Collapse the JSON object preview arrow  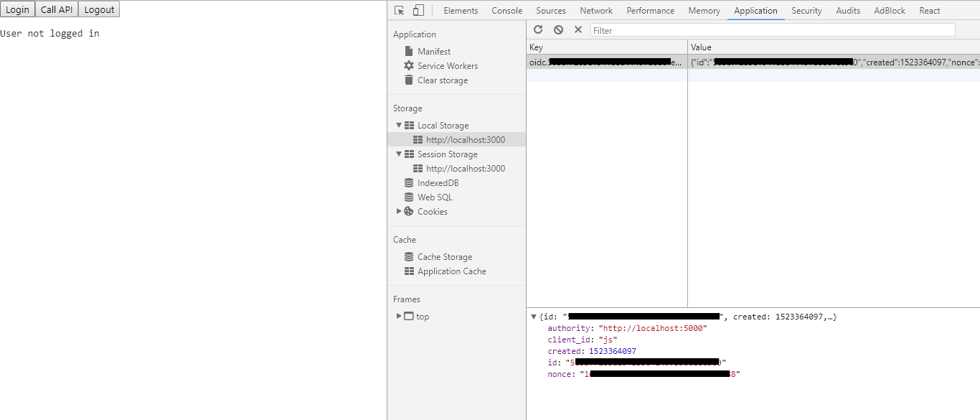pos(534,317)
